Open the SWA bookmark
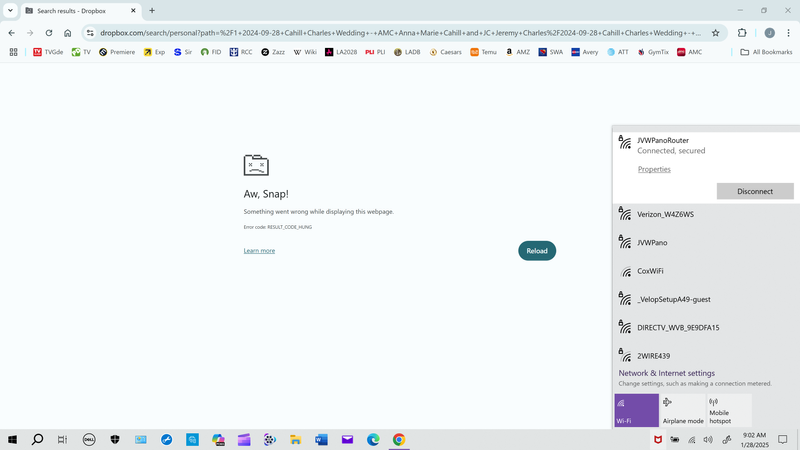Viewport: 800px width, 450px height. click(x=551, y=52)
